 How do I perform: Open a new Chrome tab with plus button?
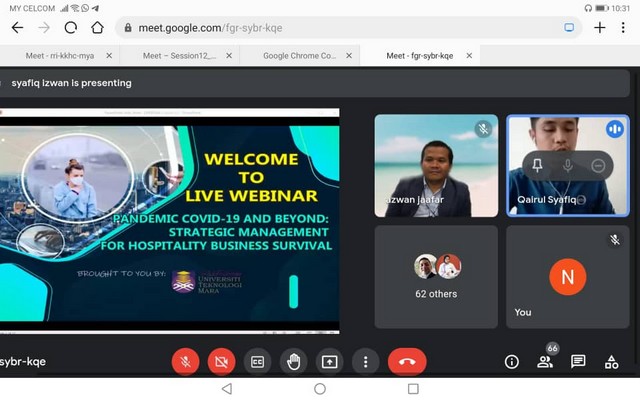(599, 28)
